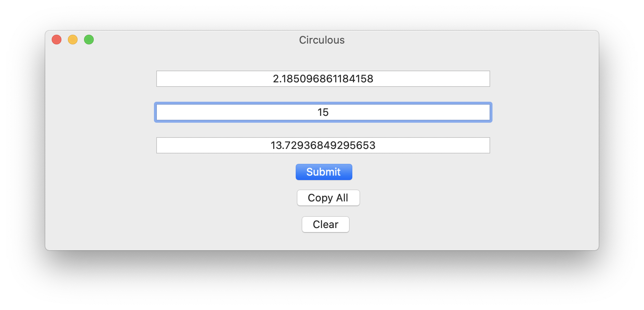Click into the focused middle text field
This screenshot has width=644, height=310.
pos(323,112)
